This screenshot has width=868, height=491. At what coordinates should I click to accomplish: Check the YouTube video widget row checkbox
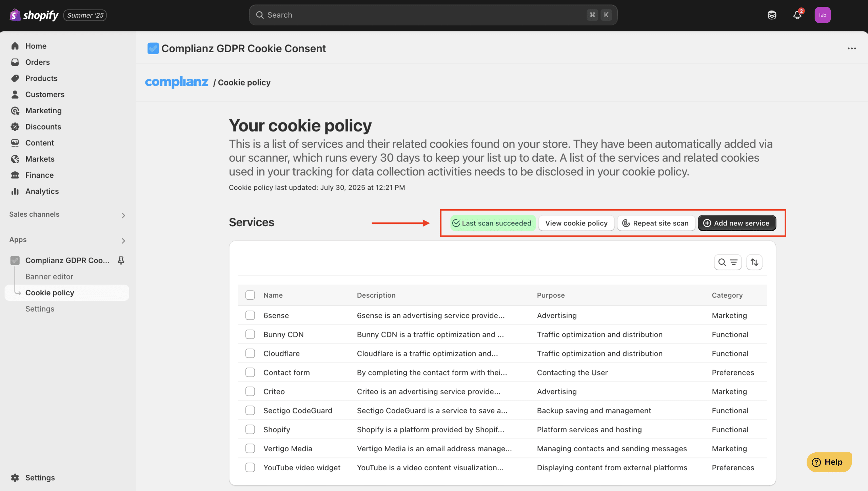[250, 467]
